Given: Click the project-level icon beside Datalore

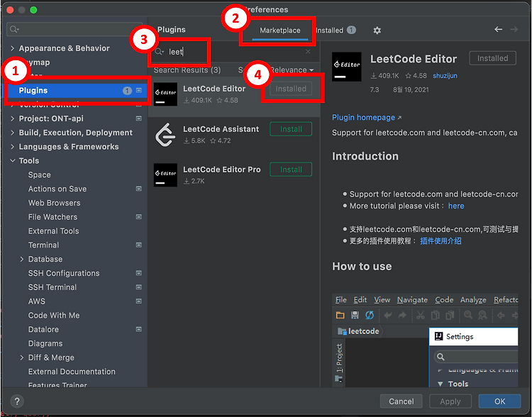Looking at the screenshot, I should (139, 329).
